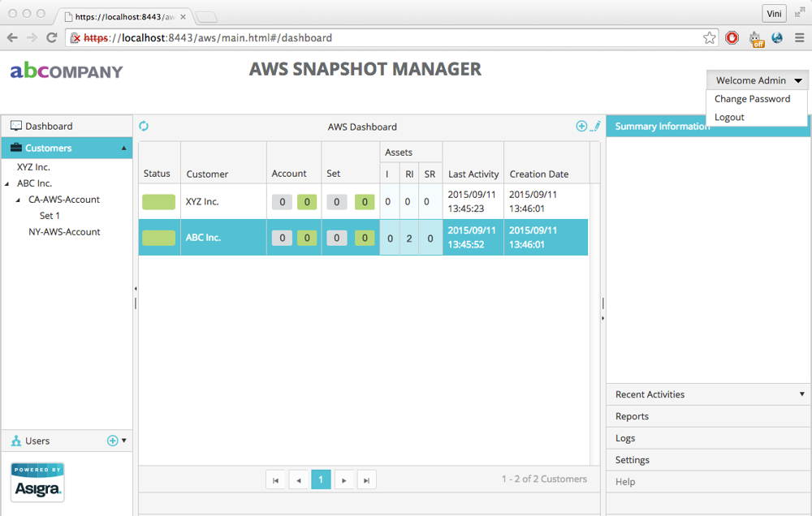Open the Logs panel
The width and height of the screenshot is (812, 516).
[x=624, y=438]
